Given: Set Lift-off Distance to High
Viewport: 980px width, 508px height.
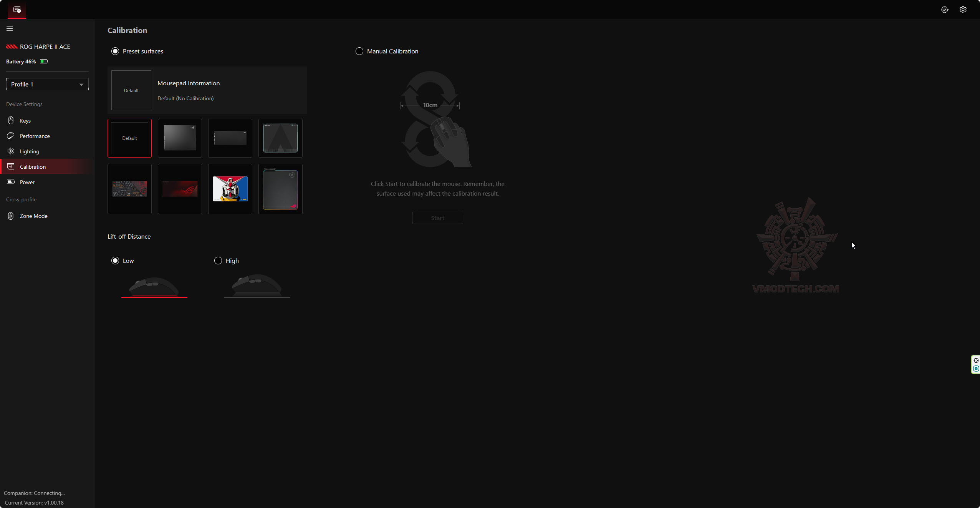Looking at the screenshot, I should click(x=218, y=261).
